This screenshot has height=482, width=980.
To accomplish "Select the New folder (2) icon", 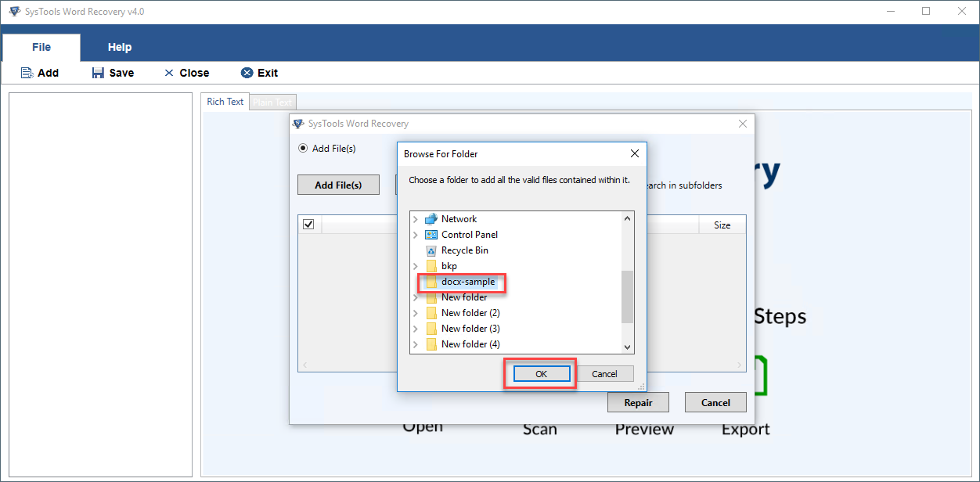I will pyautogui.click(x=431, y=313).
